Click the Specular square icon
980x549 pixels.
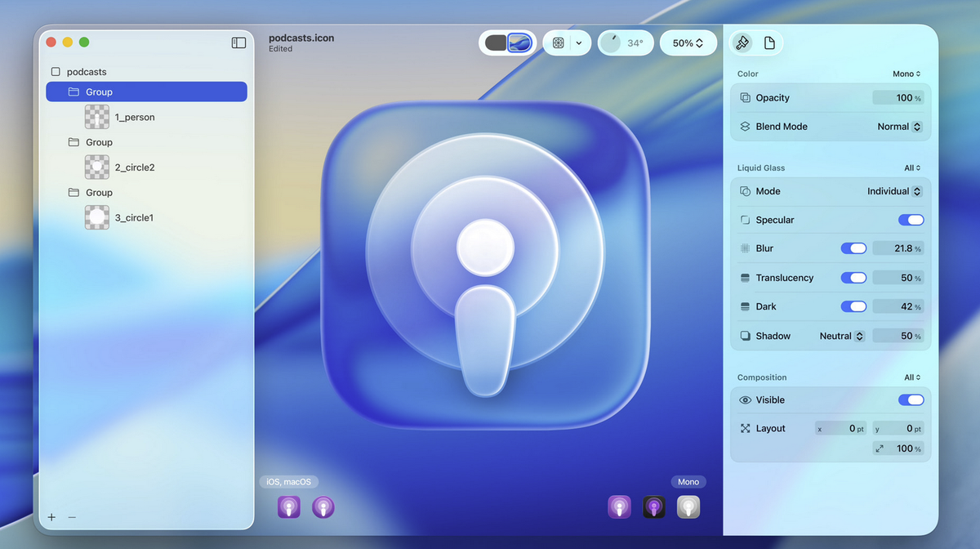click(745, 220)
